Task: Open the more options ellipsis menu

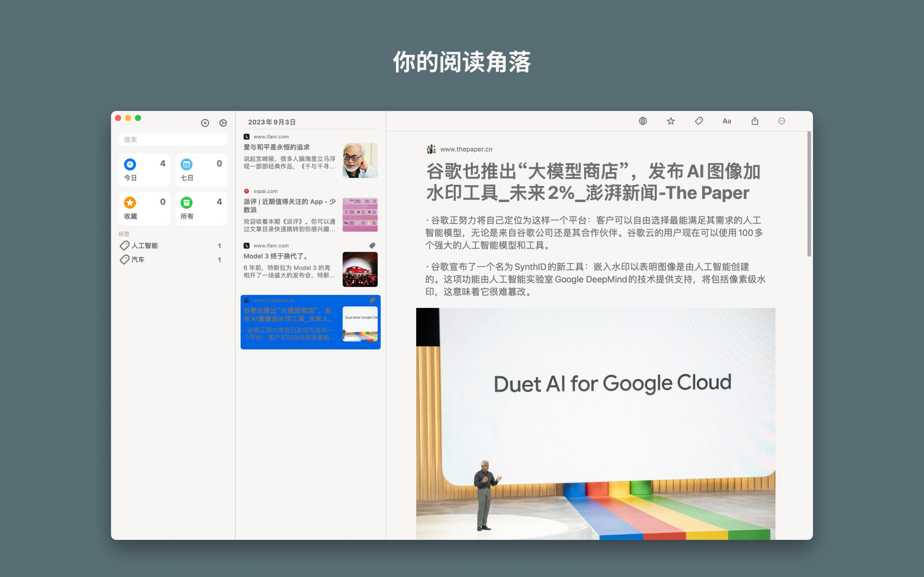Action: (781, 122)
